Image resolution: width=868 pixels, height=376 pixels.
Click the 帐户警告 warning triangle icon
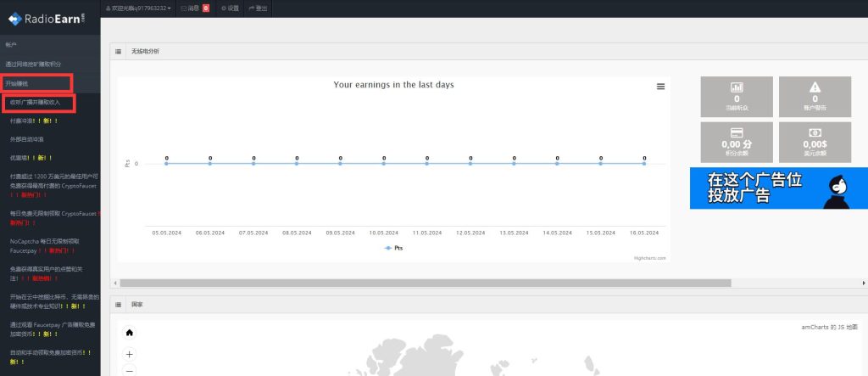[x=815, y=87]
